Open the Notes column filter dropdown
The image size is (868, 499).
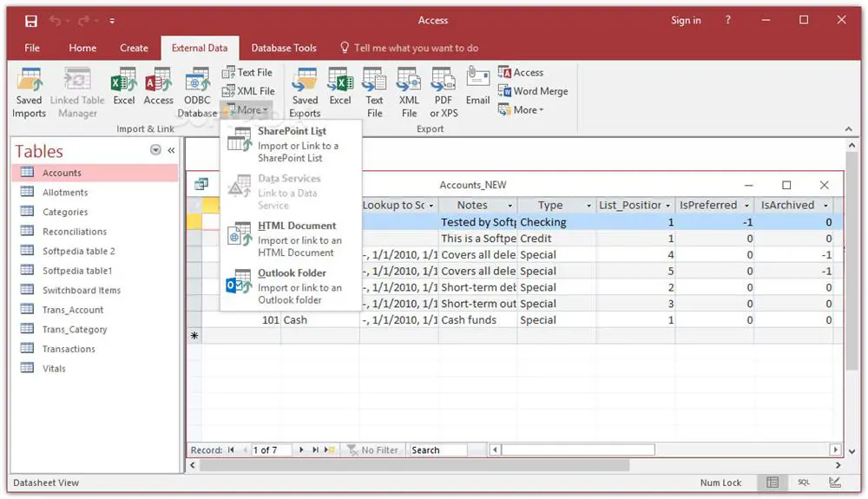point(510,206)
